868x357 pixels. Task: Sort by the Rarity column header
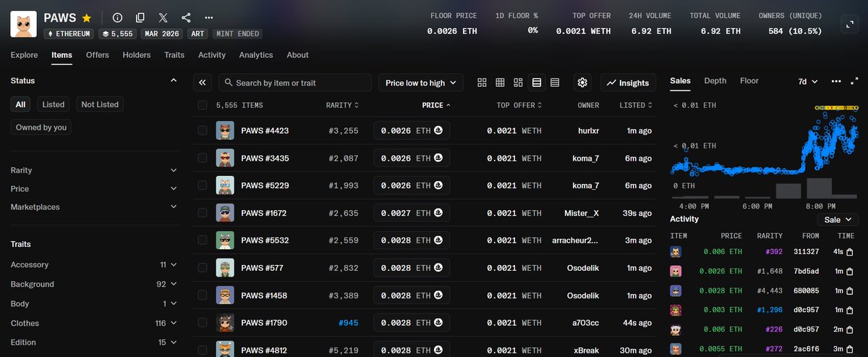click(342, 106)
